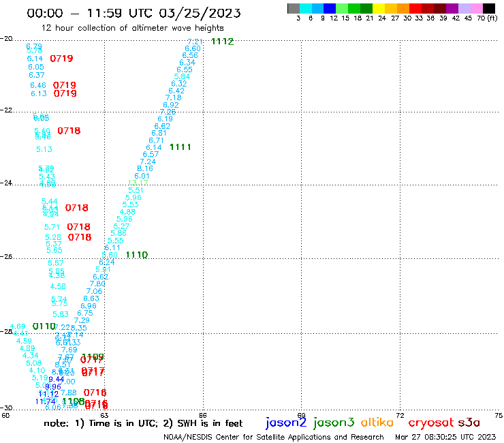Click the '69' longitude axis label

click(x=302, y=415)
